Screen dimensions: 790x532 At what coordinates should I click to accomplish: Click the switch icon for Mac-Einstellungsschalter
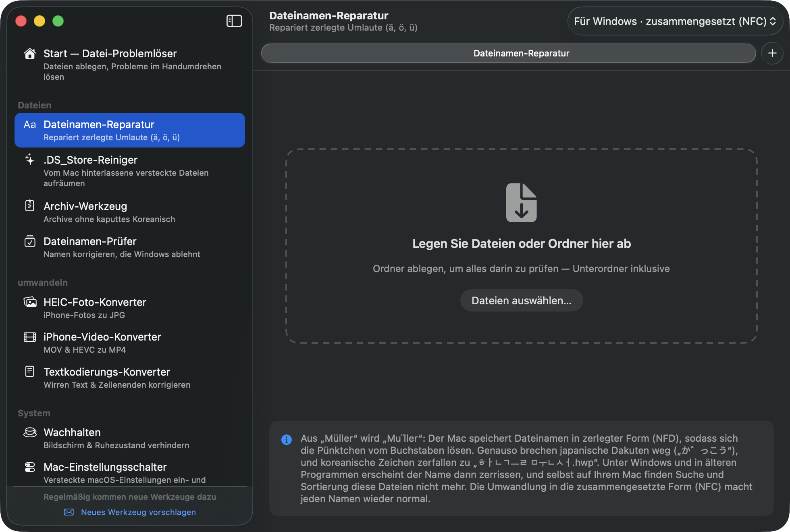30,467
